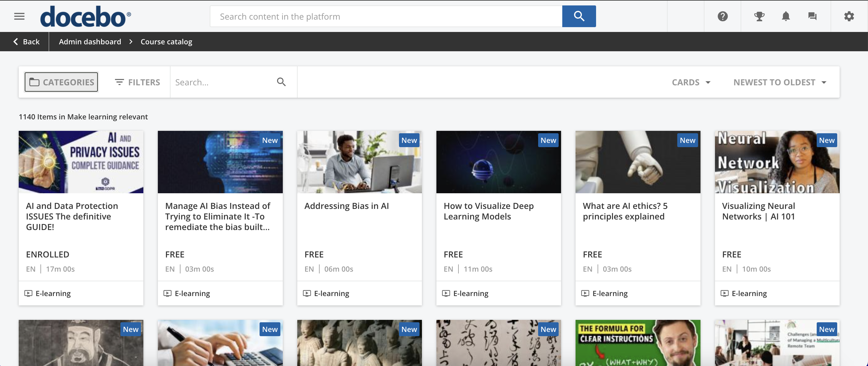Click the blue global search button
Screen dimensions: 868x366
pyautogui.click(x=579, y=16)
